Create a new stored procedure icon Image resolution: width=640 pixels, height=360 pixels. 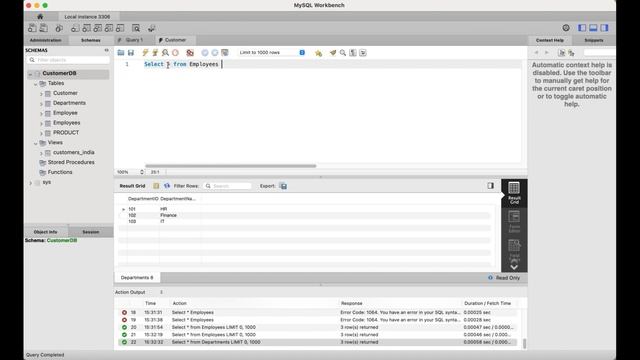[x=109, y=28]
